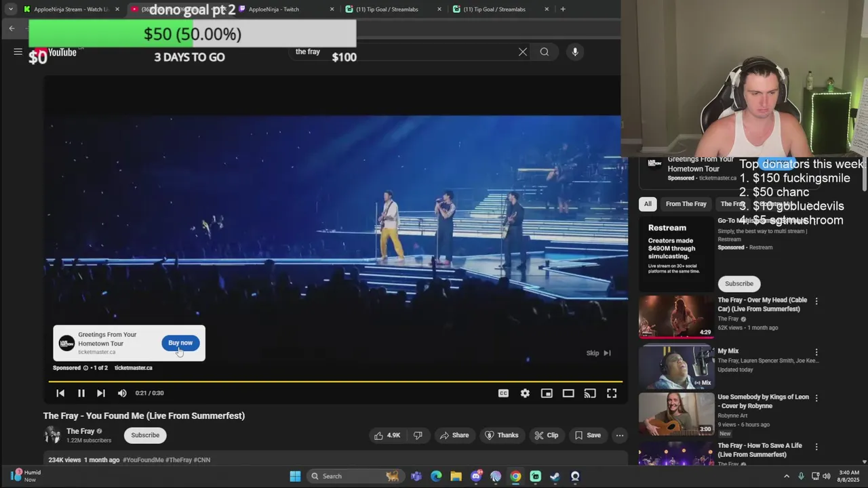Open the Use Somebody cover by Robynne video

coord(676,414)
